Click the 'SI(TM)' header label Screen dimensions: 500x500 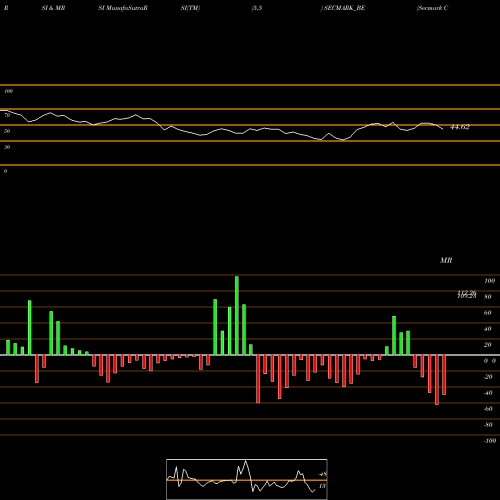(x=190, y=8)
